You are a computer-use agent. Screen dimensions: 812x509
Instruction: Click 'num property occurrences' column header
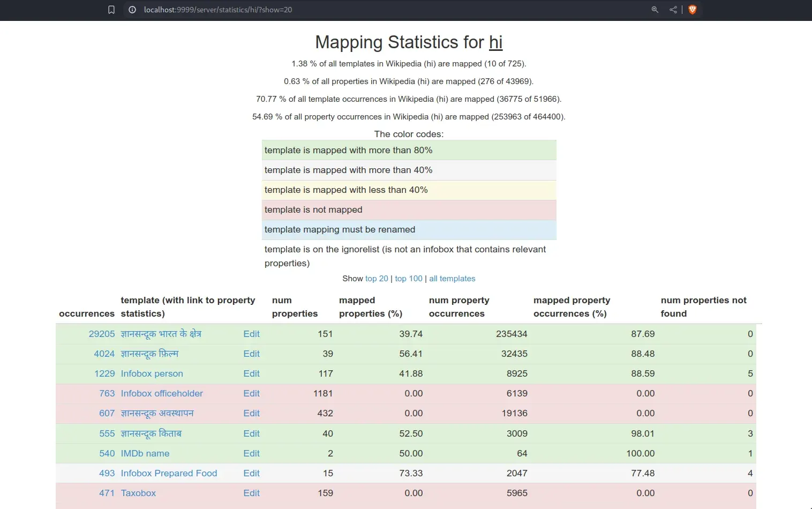[459, 307]
